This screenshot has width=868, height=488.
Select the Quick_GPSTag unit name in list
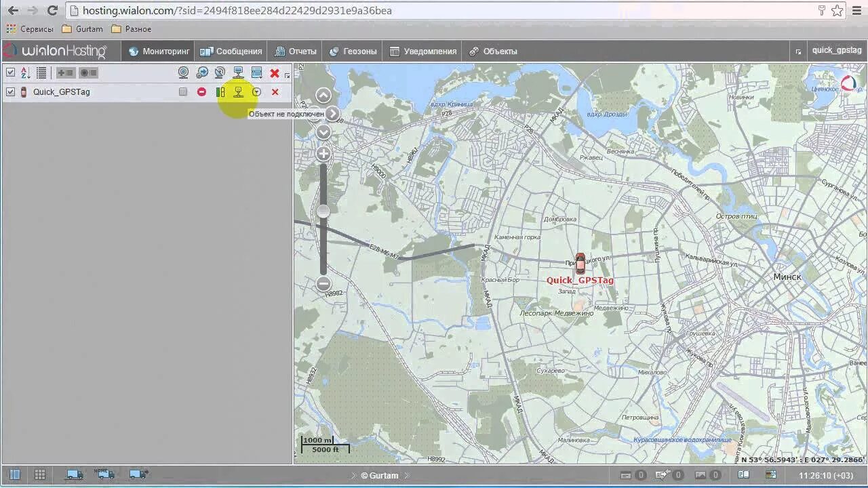(x=61, y=91)
